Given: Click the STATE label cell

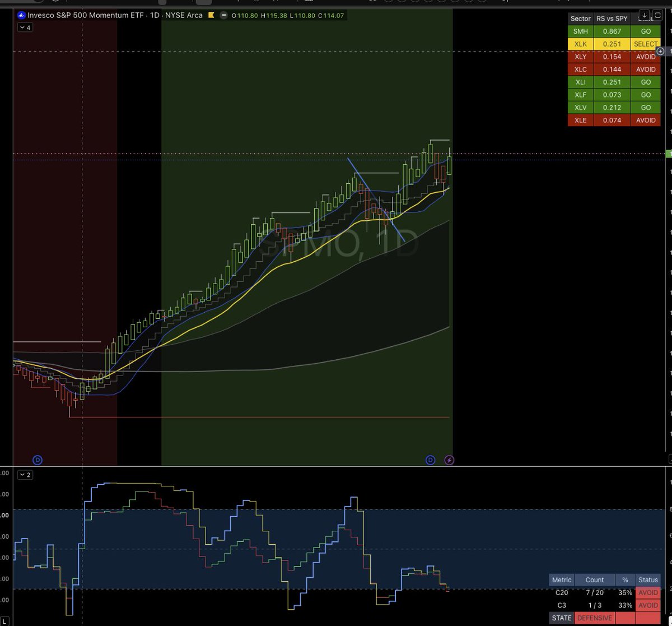Looking at the screenshot, I should click(562, 618).
